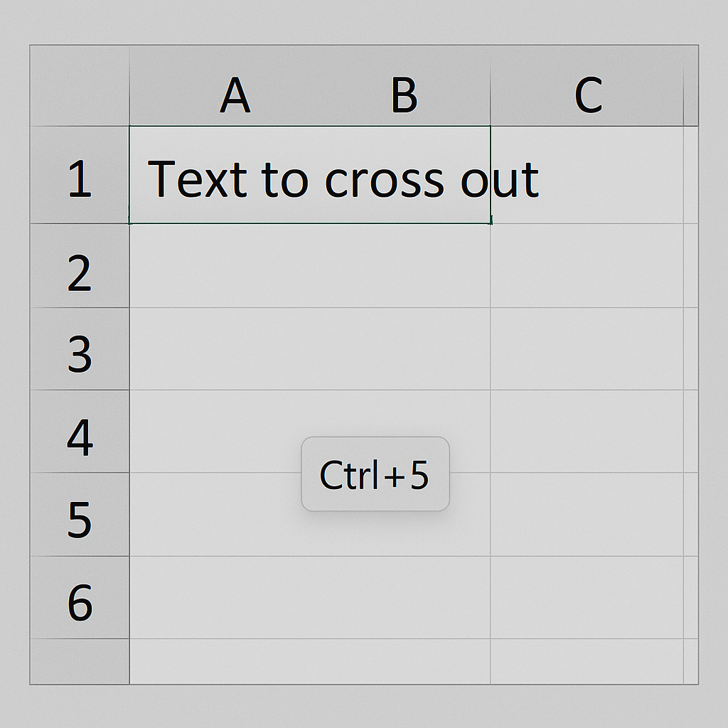This screenshot has height=728, width=728.
Task: Select cell C4
Action: coord(587,432)
